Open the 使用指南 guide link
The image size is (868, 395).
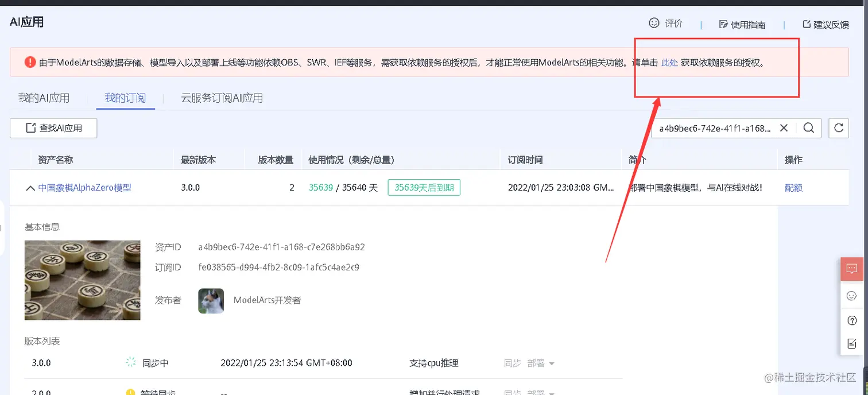point(742,25)
